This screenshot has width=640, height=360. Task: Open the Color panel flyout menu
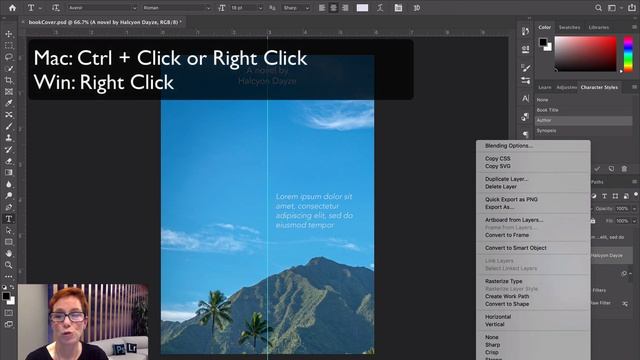coord(634,27)
